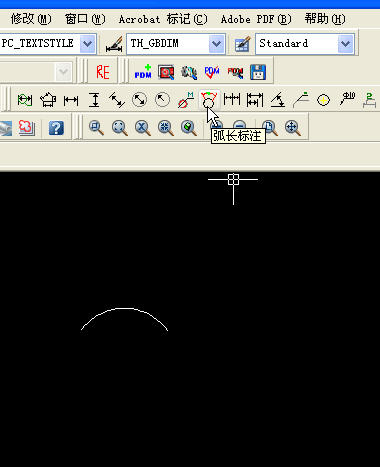The image size is (380, 467).
Task: Select the zoom object magnifier icon
Action: point(189,128)
